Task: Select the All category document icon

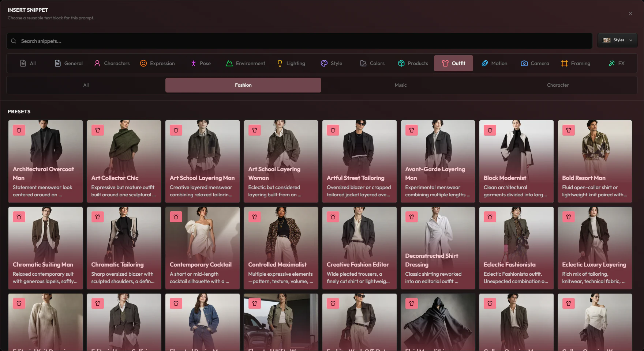Action: 23,63
